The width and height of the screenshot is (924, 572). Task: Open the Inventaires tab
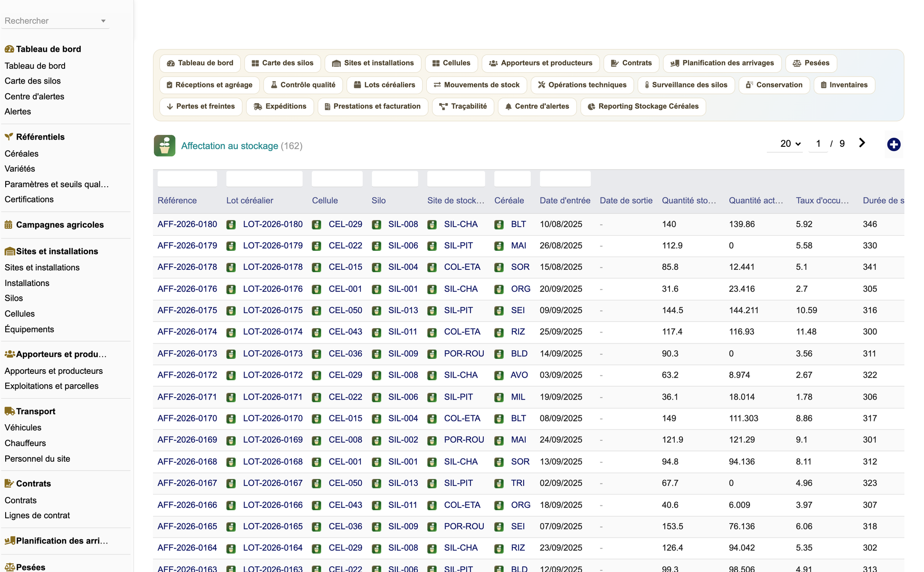[844, 85]
